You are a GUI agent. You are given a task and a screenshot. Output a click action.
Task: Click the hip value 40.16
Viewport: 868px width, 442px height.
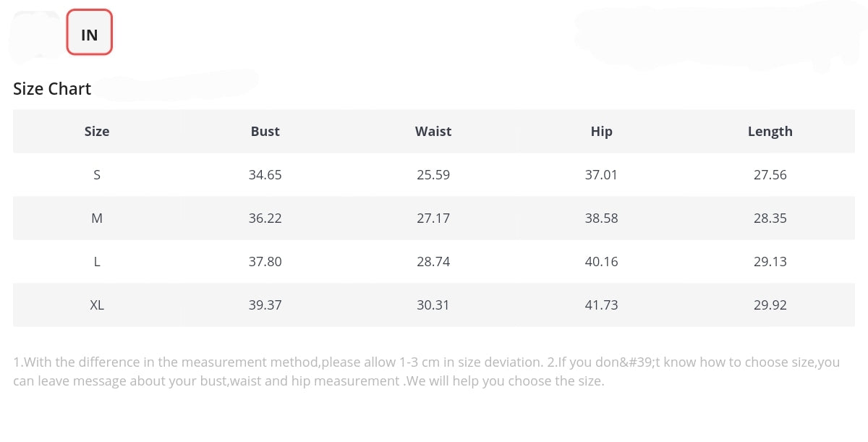[x=601, y=262]
